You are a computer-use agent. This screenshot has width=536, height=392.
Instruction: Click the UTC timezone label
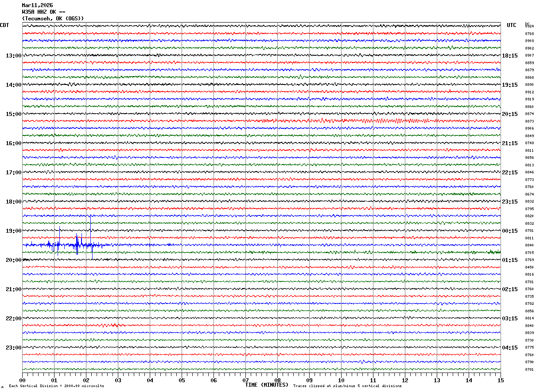tap(512, 25)
